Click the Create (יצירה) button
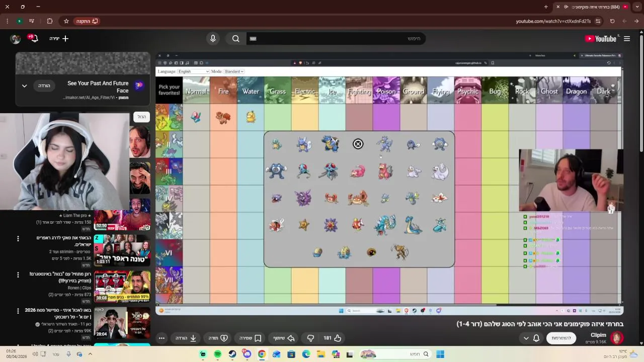The height and width of the screenshot is (362, 644). point(59,39)
